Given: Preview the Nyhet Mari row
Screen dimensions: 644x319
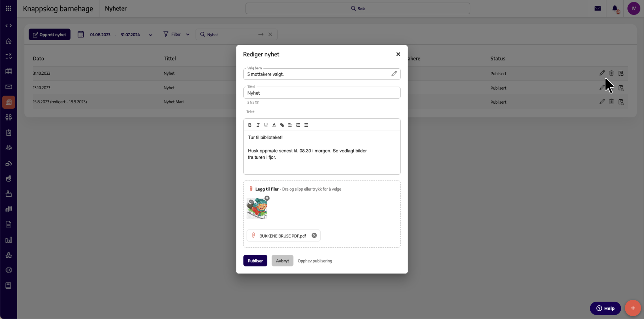Looking at the screenshot, I should click(621, 102).
